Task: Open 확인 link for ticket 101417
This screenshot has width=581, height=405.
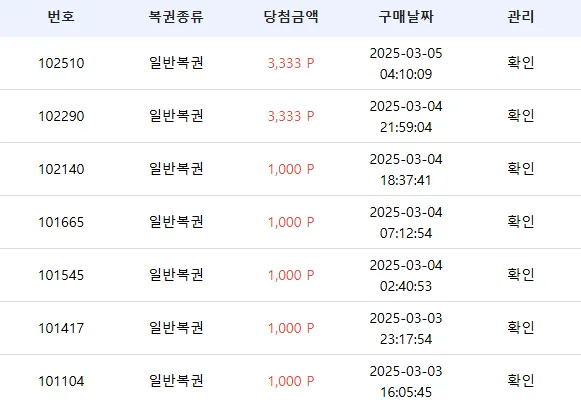Action: [x=521, y=328]
